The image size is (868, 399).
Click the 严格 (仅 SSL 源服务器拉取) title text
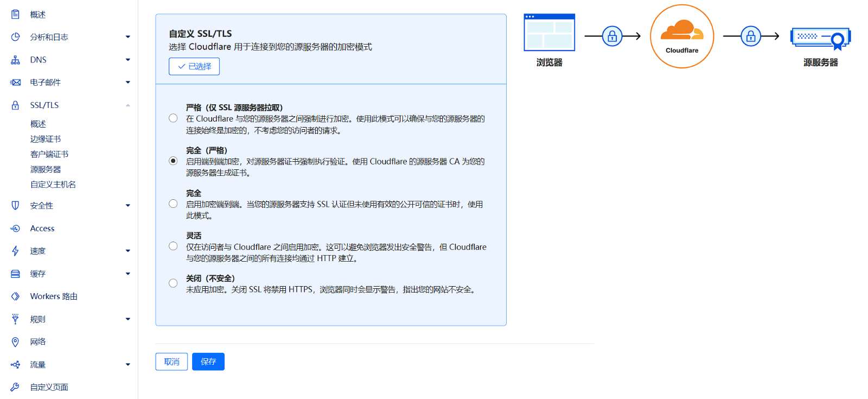tap(234, 107)
